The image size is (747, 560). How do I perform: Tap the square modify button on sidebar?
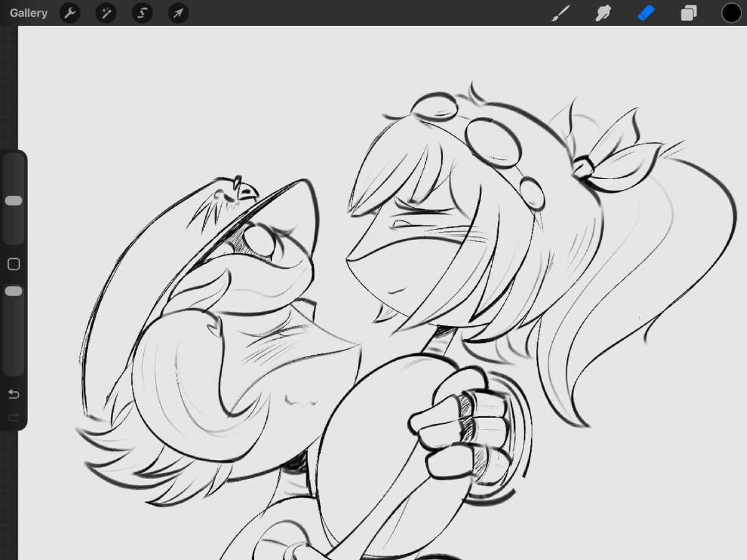13,264
